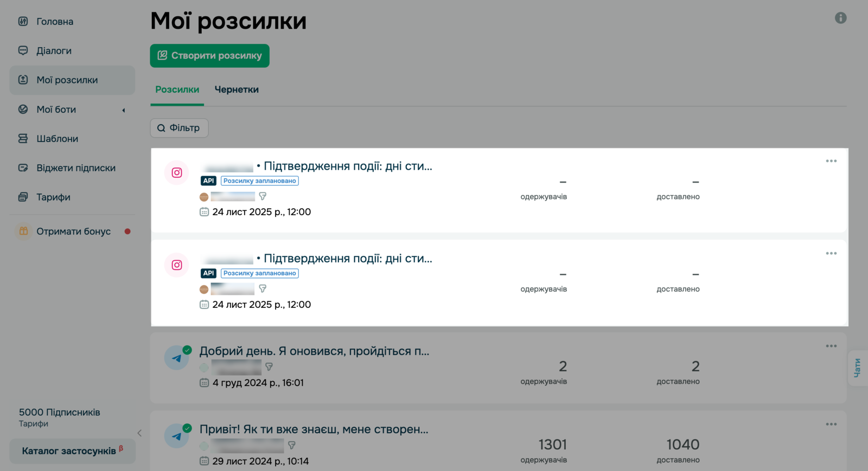
Task: Click Telegram icon of Добрий день broadcast
Action: [x=177, y=358]
